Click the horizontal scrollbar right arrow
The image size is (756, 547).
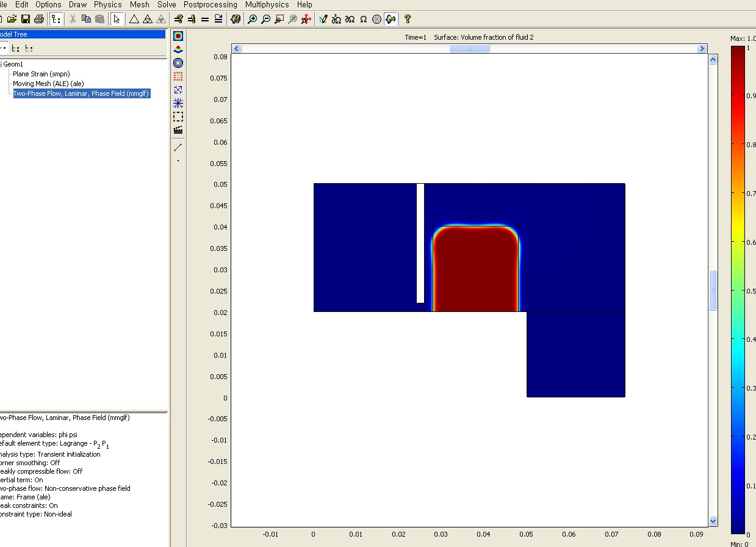(702, 49)
